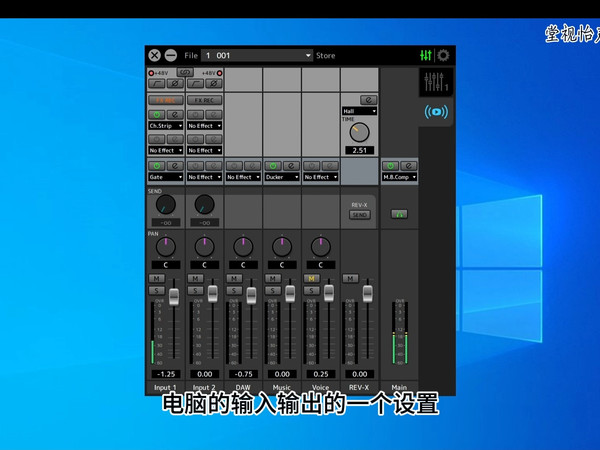The width and height of the screenshot is (600, 450).
Task: Click the Music channel fader handle
Action: (290, 294)
